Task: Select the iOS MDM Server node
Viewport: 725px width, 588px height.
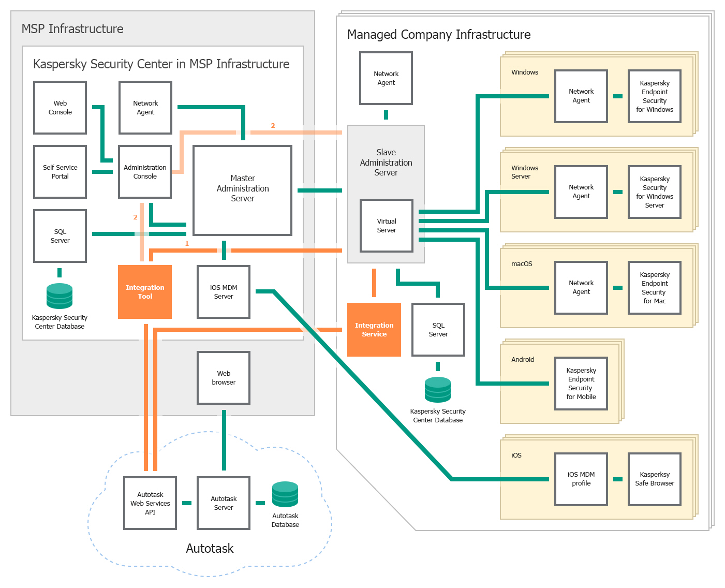Action: pyautogui.click(x=223, y=291)
